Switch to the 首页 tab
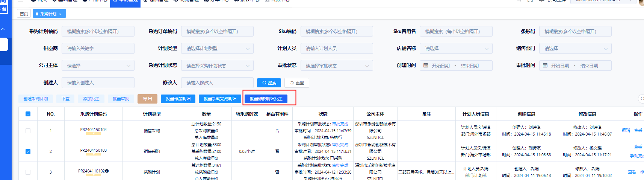The height and width of the screenshot is (180, 644). [x=24, y=14]
